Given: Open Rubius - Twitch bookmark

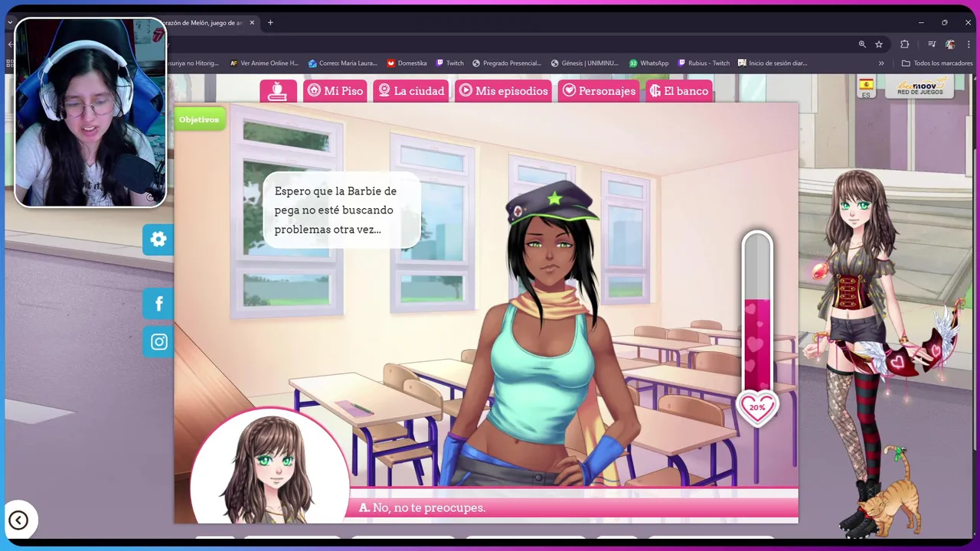Looking at the screenshot, I should pyautogui.click(x=704, y=64).
